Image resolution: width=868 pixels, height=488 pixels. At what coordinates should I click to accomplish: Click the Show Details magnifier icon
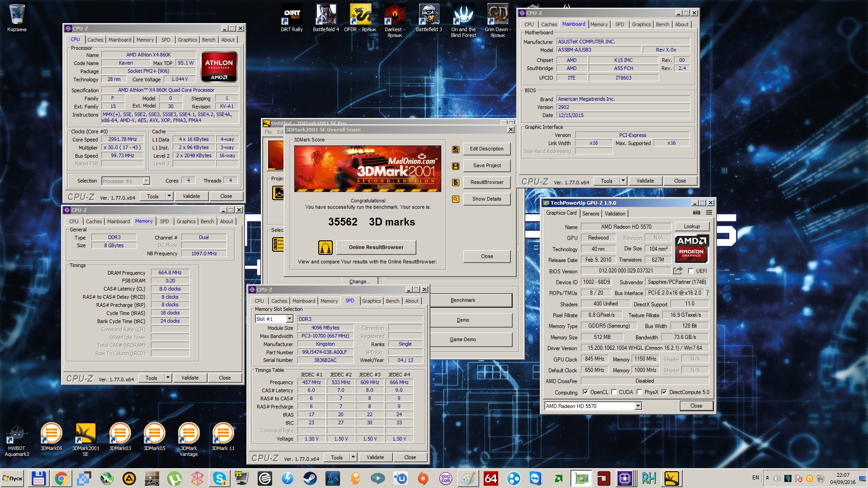click(456, 199)
